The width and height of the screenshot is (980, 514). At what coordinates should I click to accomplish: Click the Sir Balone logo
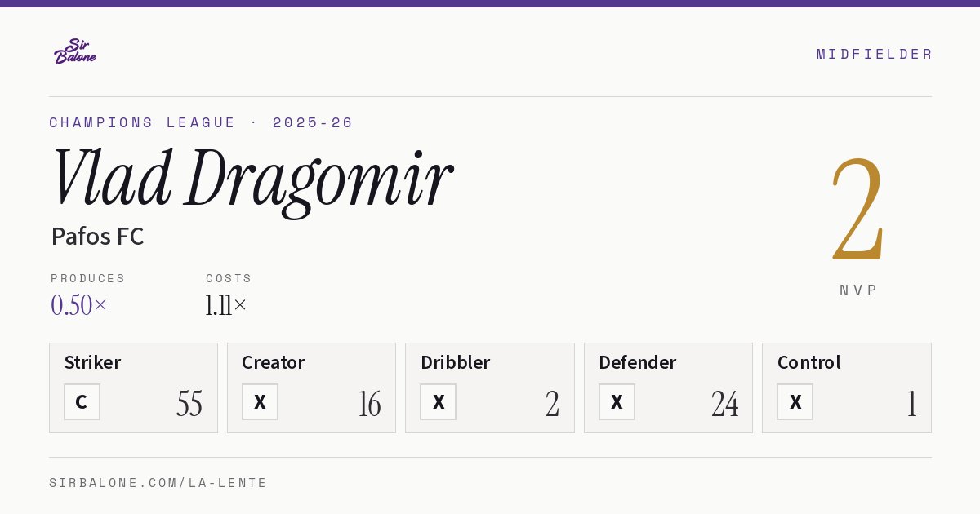(75, 51)
